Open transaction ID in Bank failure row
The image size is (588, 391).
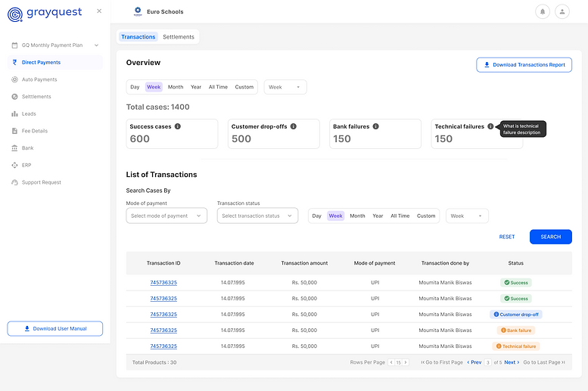[163, 330]
